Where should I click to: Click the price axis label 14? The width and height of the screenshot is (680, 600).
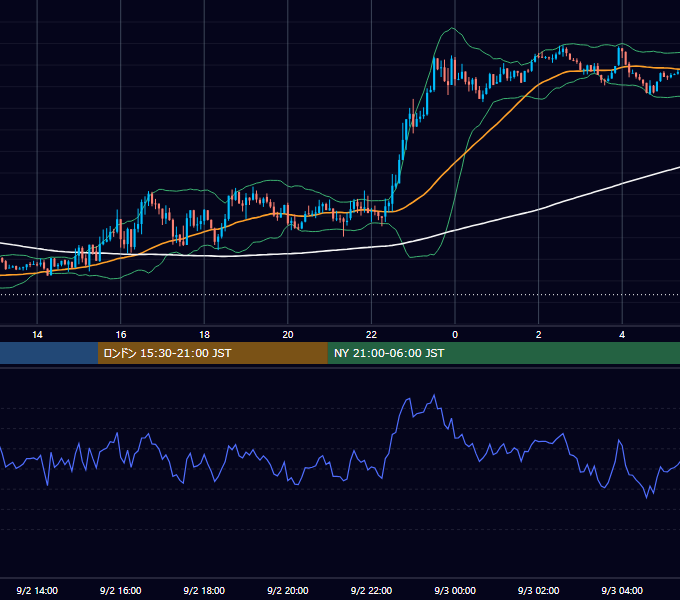tap(37, 335)
